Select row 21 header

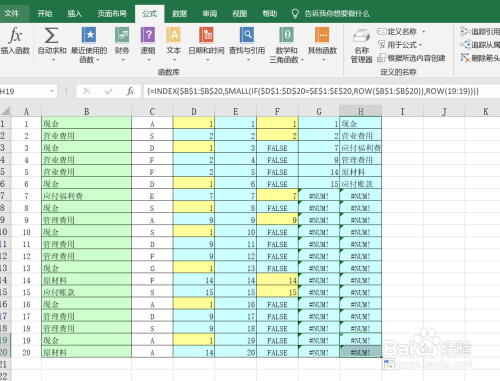[x=5, y=364]
